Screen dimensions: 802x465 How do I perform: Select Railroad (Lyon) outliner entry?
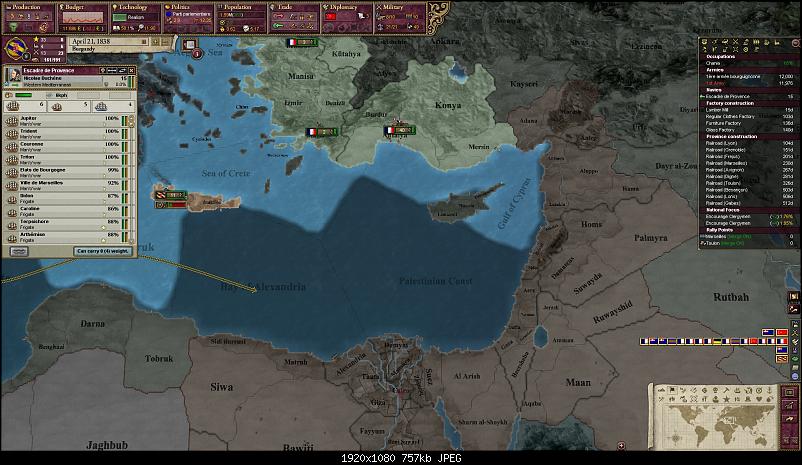[749, 143]
